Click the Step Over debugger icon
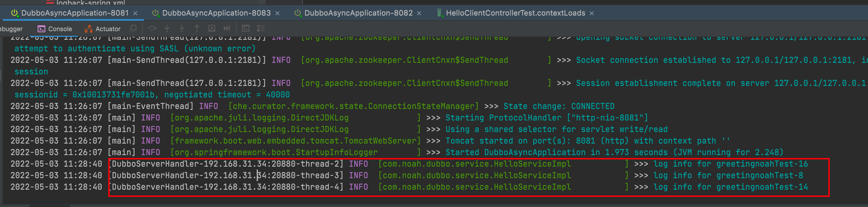Viewport: 868px width, 207px height. click(152, 28)
